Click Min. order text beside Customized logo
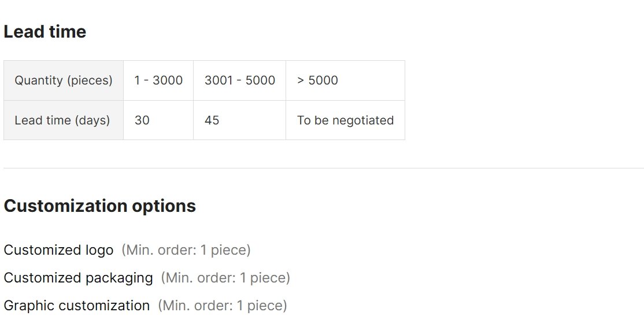The height and width of the screenshot is (323, 644). point(186,250)
